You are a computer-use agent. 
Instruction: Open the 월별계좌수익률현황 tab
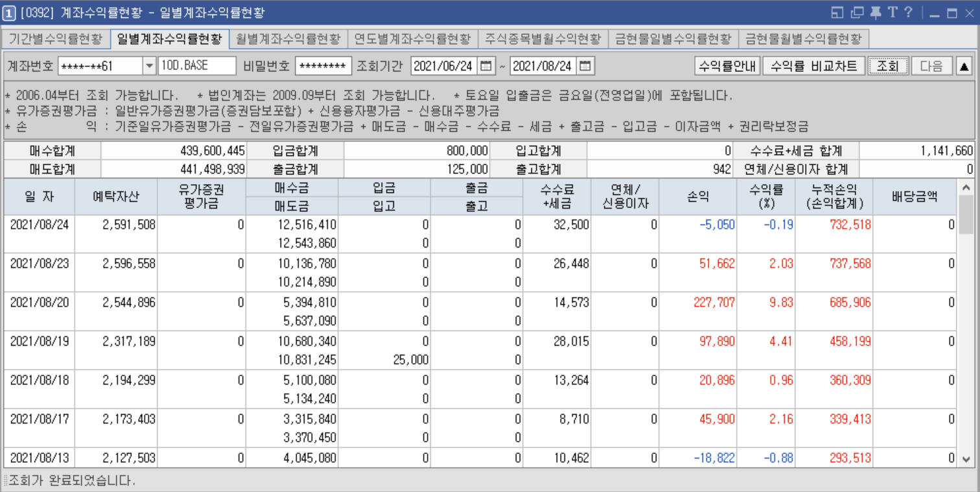pos(288,39)
